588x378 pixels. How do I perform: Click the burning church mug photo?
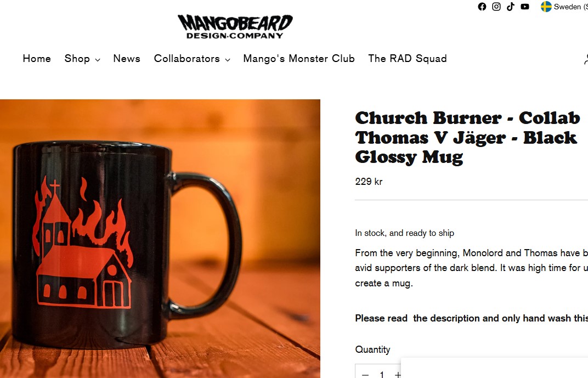coord(160,239)
